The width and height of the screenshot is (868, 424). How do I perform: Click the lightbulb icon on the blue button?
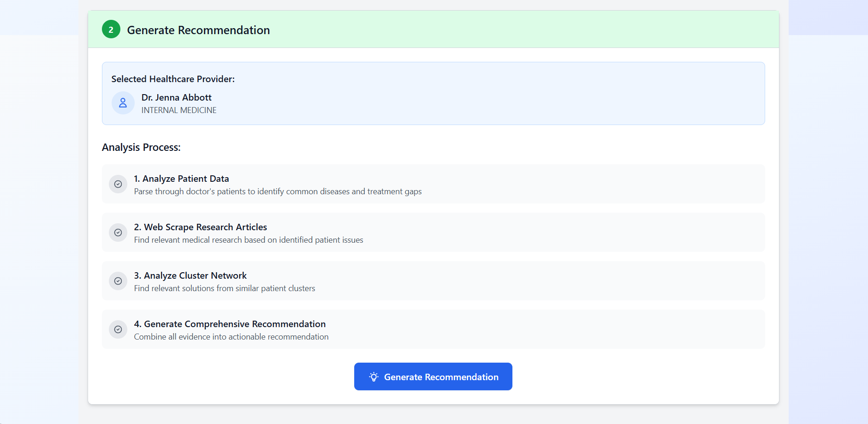tap(374, 377)
